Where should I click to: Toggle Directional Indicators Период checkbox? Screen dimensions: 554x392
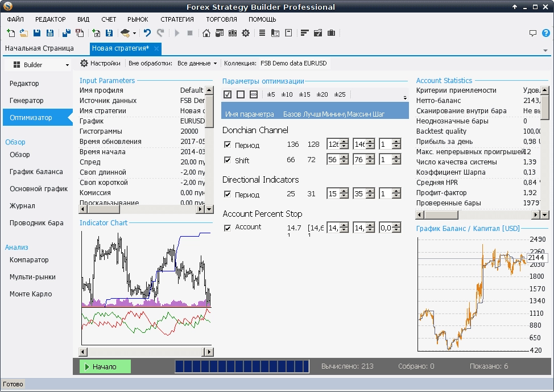[228, 194]
